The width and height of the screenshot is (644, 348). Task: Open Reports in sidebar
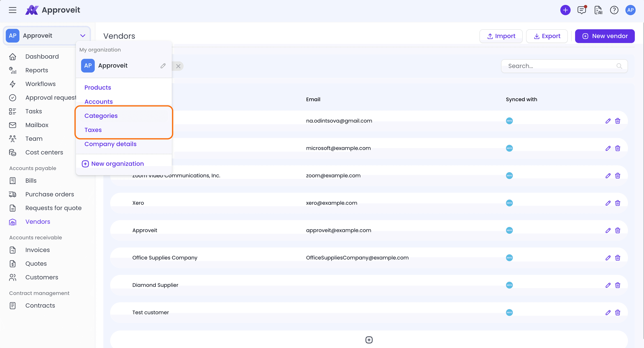coord(36,70)
